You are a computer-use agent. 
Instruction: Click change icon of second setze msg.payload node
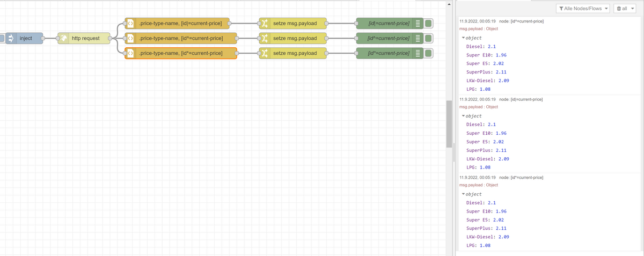[x=265, y=38]
